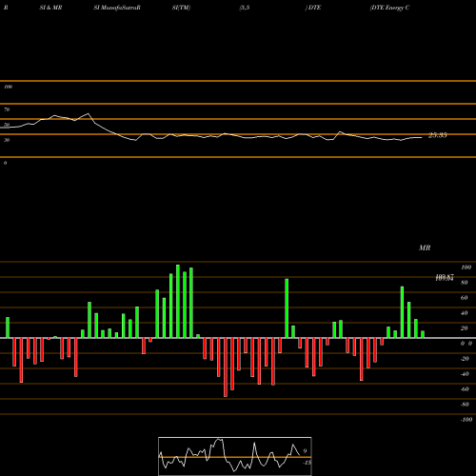Click the tallest green bar in MR histogram
Image resolution: width=476 pixels, height=476 pixels.
point(178,302)
